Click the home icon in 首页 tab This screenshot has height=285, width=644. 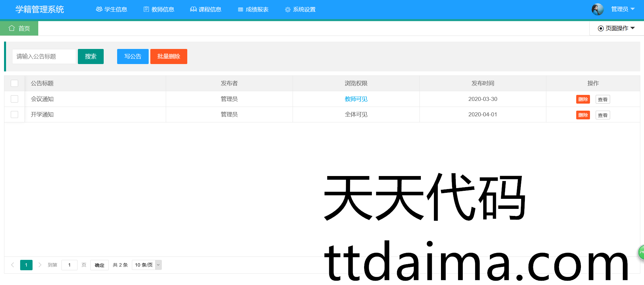coord(12,28)
